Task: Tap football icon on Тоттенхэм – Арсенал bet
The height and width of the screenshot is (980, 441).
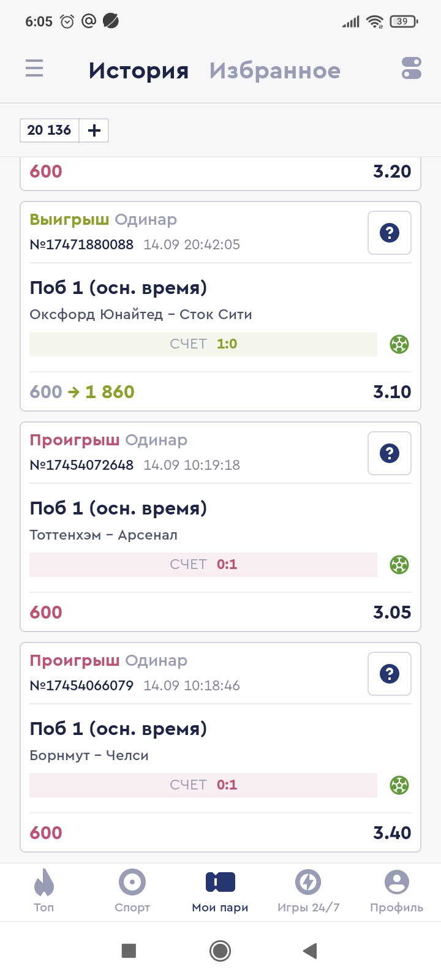Action: tap(399, 565)
